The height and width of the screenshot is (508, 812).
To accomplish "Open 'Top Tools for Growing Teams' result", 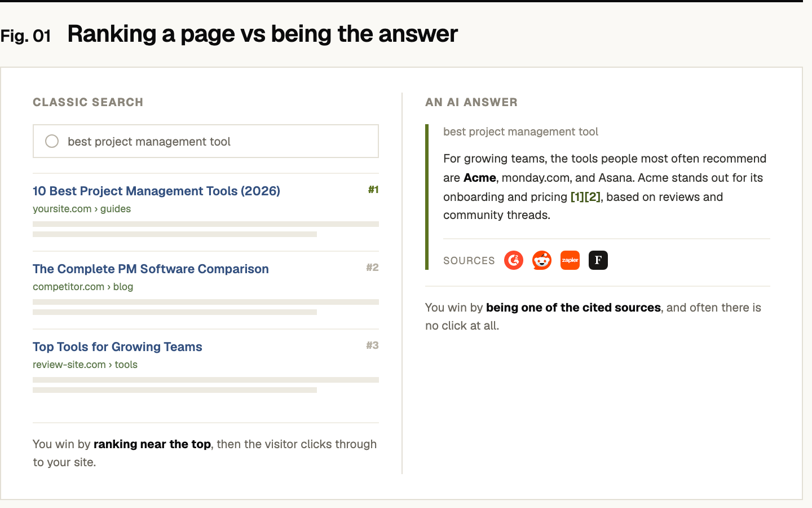I will pos(117,347).
